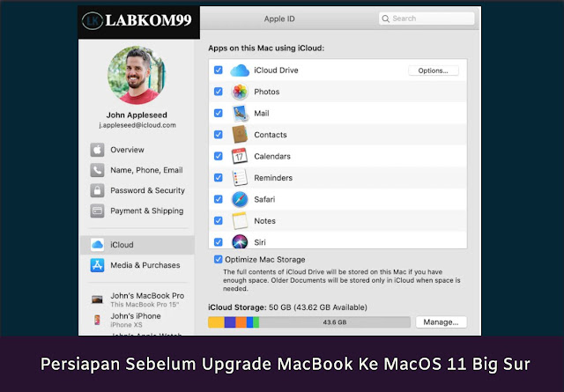Click the iCloud storage usage bar

pyautogui.click(x=309, y=322)
